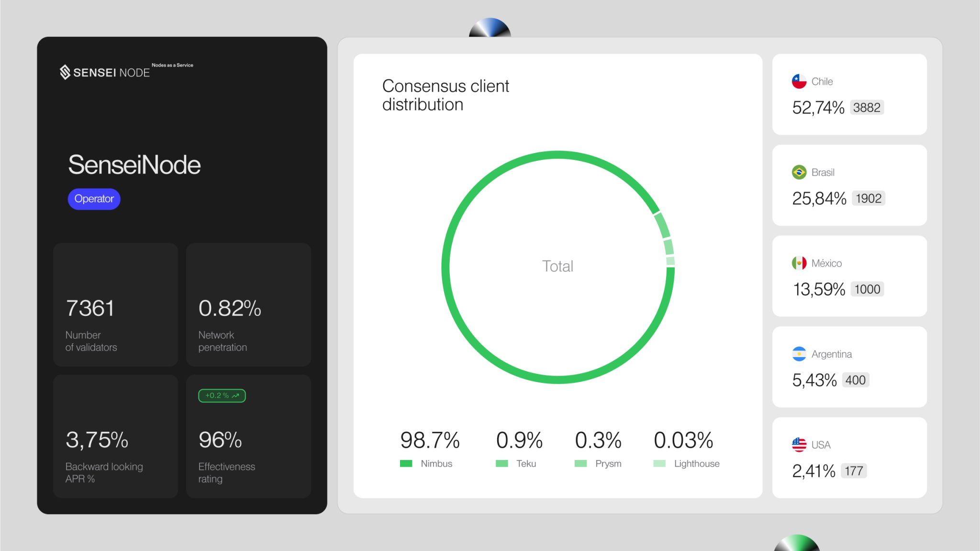980x551 pixels.
Task: Click the Chile flag icon
Action: (x=799, y=81)
